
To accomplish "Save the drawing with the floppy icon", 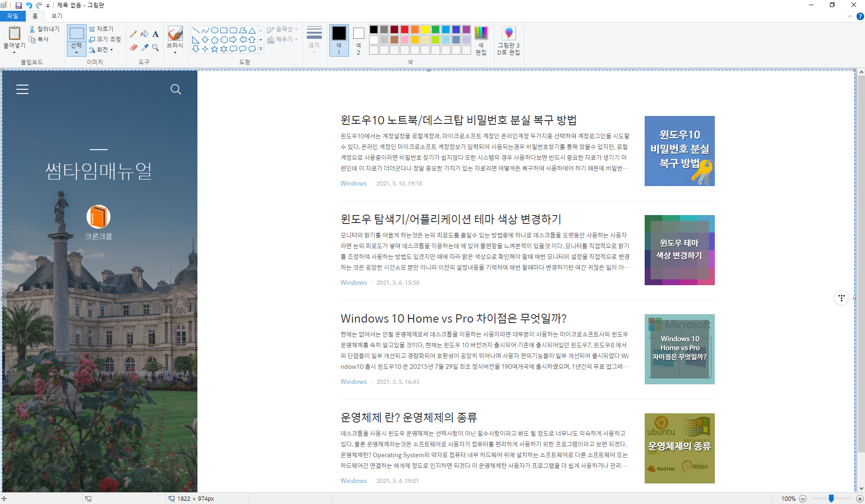I will 19,6.
